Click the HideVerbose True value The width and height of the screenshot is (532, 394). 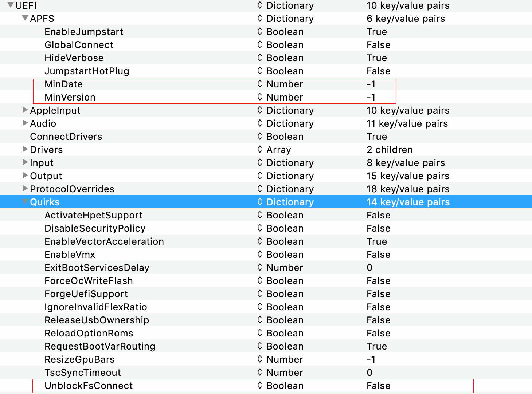(377, 58)
